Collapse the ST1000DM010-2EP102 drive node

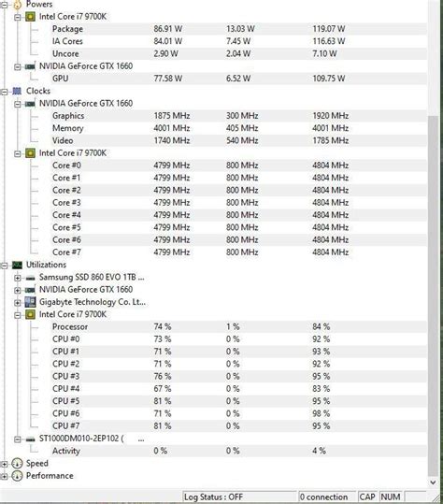click(18, 439)
